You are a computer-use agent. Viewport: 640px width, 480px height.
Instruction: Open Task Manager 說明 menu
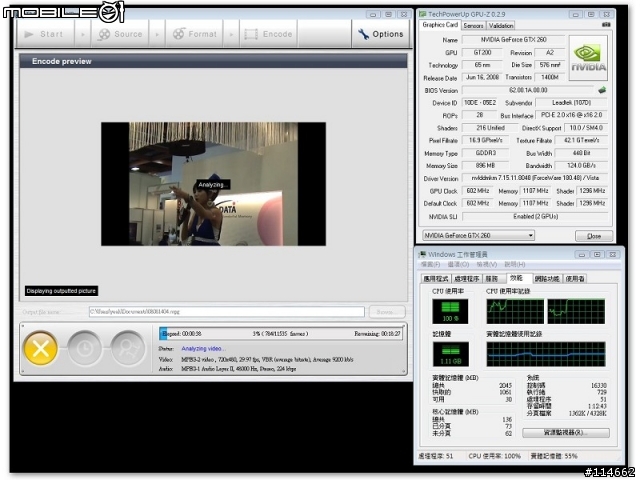(x=515, y=264)
